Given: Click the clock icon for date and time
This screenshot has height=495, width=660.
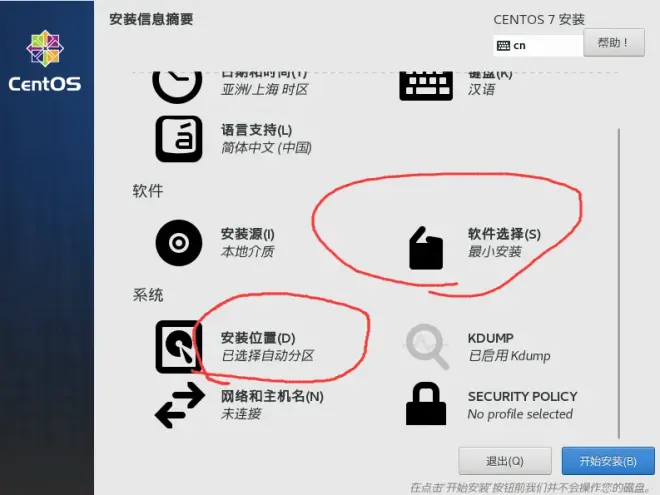Looking at the screenshot, I should click(177, 86).
